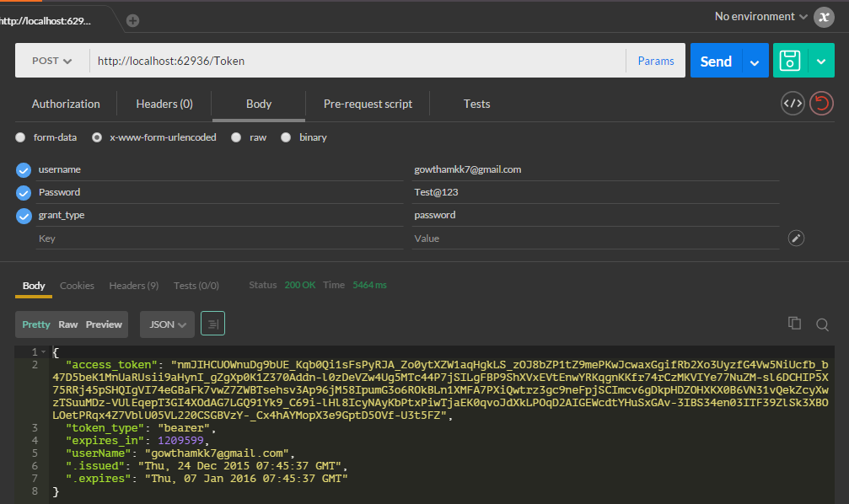
Task: Select the form-data radio button
Action: click(21, 137)
